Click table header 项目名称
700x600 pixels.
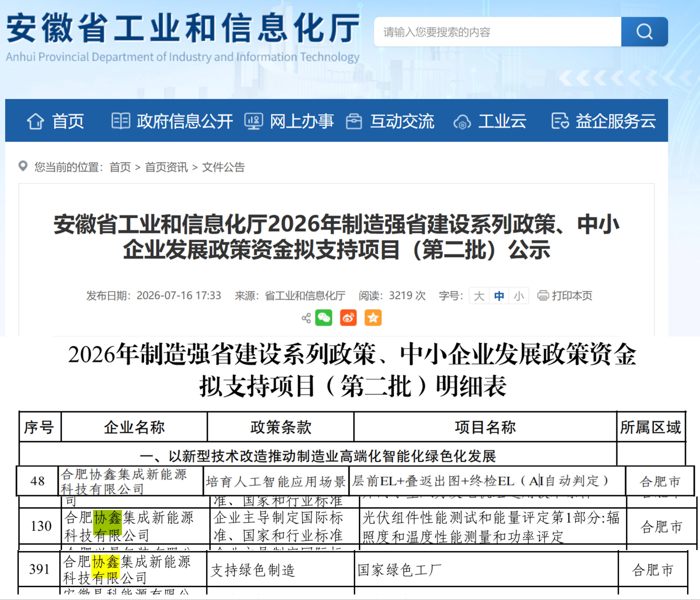click(x=485, y=427)
